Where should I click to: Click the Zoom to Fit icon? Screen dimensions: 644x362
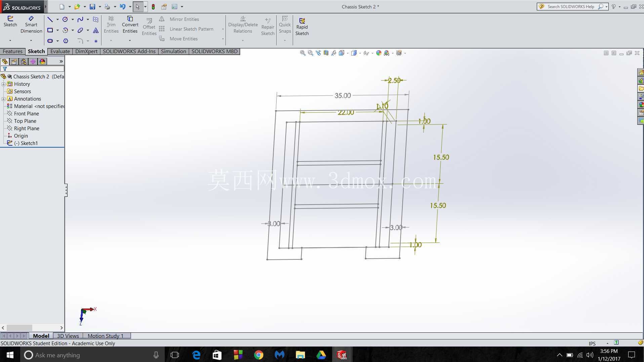click(303, 53)
